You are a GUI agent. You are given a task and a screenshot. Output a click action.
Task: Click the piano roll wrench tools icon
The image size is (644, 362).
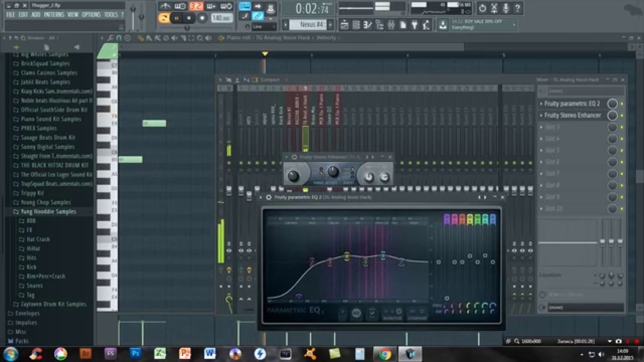point(110,38)
